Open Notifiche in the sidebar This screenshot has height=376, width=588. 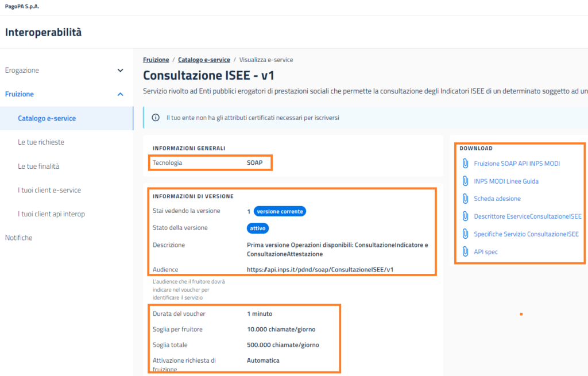18,238
